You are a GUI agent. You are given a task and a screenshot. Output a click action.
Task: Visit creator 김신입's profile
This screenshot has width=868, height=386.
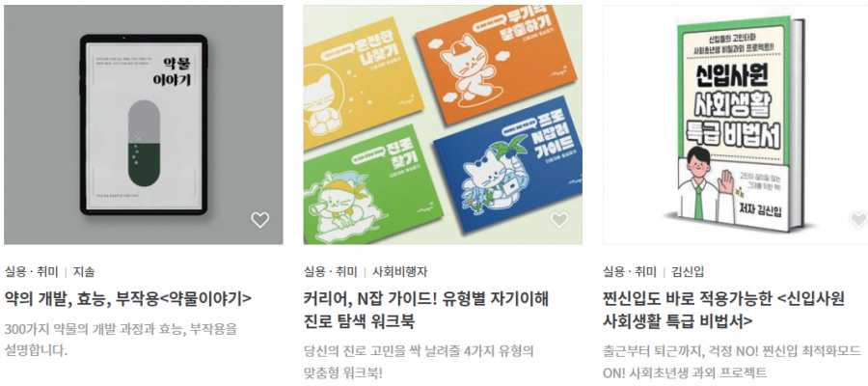click(x=688, y=272)
